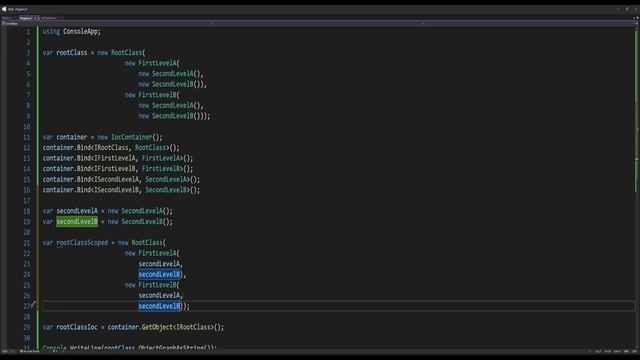
Task: Click line number 28 in the gutter
Action: [27, 317]
